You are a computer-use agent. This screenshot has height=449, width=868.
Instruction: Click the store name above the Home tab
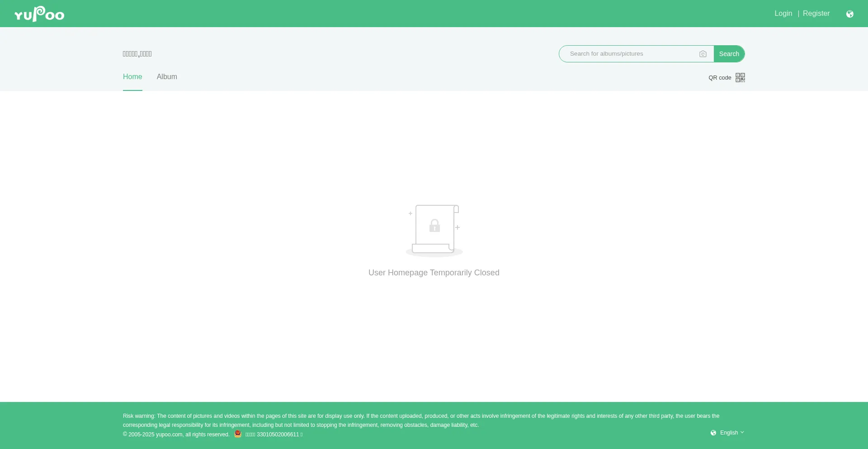[137, 54]
